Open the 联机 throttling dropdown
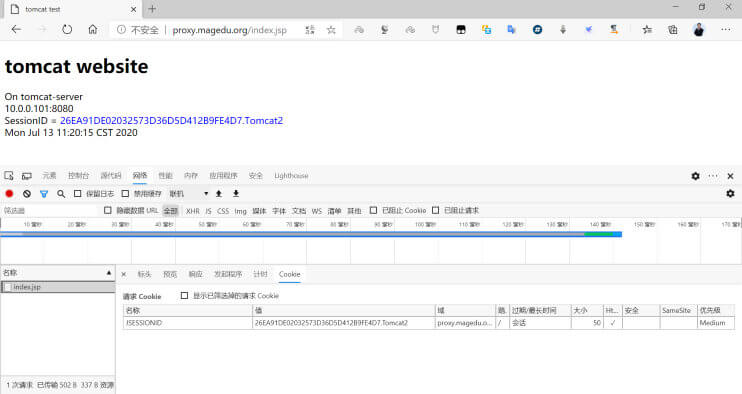This screenshot has width=742, height=394. [x=189, y=194]
